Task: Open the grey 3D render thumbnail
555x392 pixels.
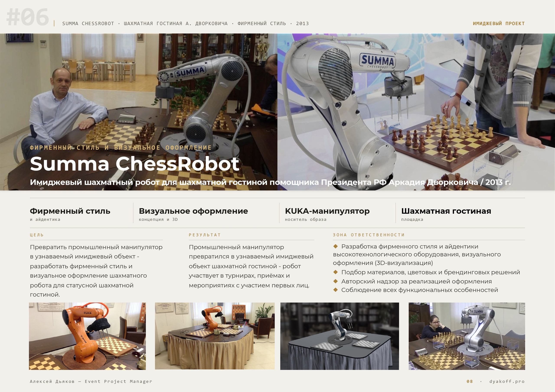Action: pos(340,336)
